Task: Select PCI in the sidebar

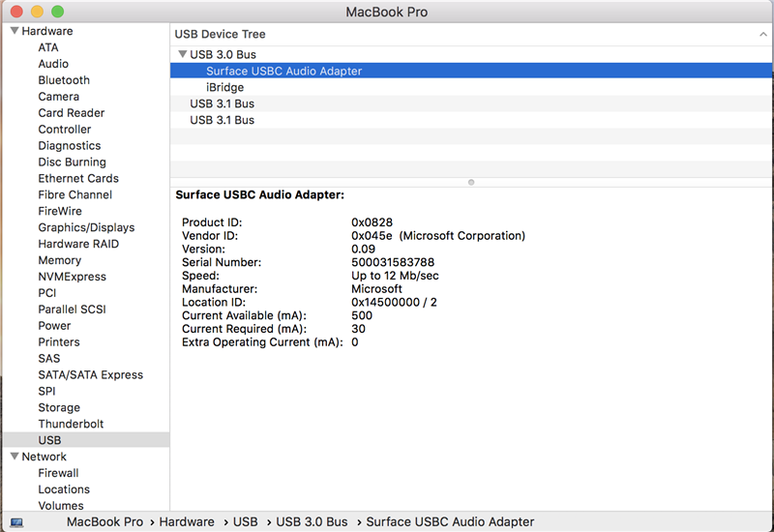Action: (x=47, y=293)
